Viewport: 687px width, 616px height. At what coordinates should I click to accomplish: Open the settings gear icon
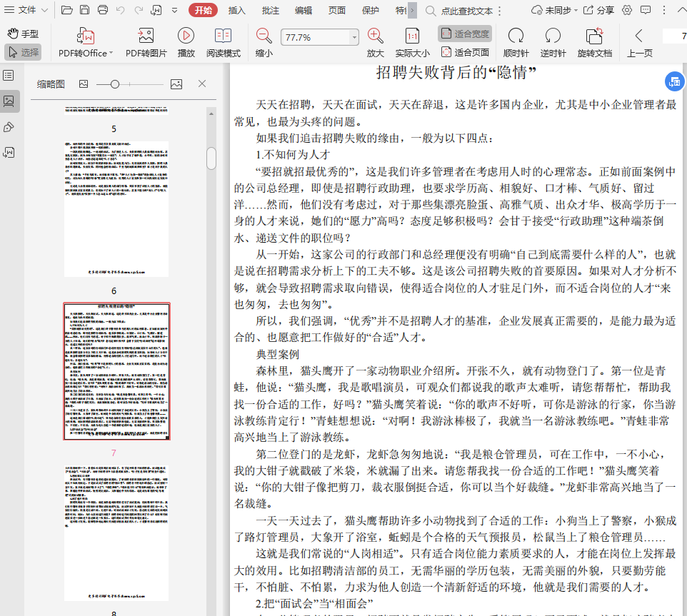pos(627,10)
